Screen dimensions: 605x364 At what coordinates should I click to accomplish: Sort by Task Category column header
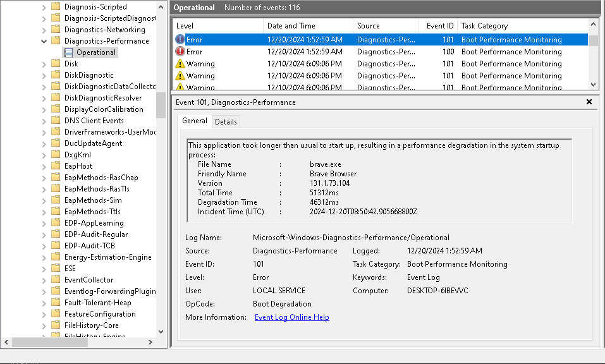[x=522, y=26]
